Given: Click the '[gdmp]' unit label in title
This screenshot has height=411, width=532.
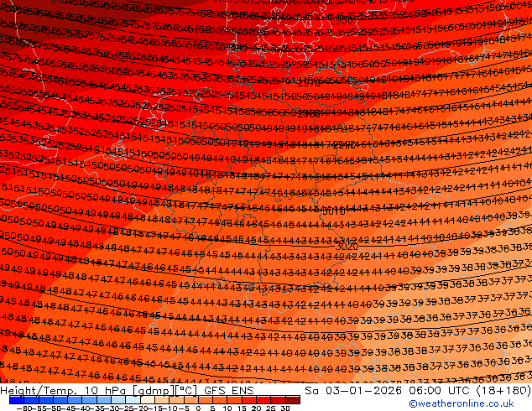Looking at the screenshot, I should [x=154, y=391].
